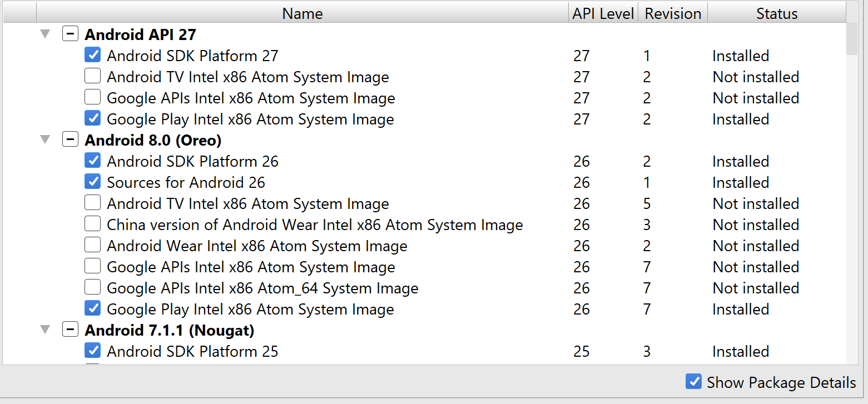Select the Sources for Android 26 row text
The width and height of the screenshot is (868, 404).
point(186,182)
